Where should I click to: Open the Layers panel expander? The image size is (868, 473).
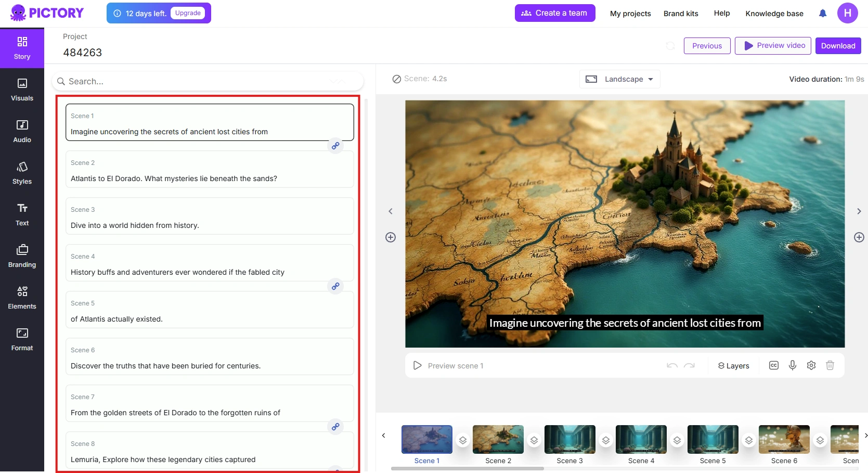pos(733,366)
